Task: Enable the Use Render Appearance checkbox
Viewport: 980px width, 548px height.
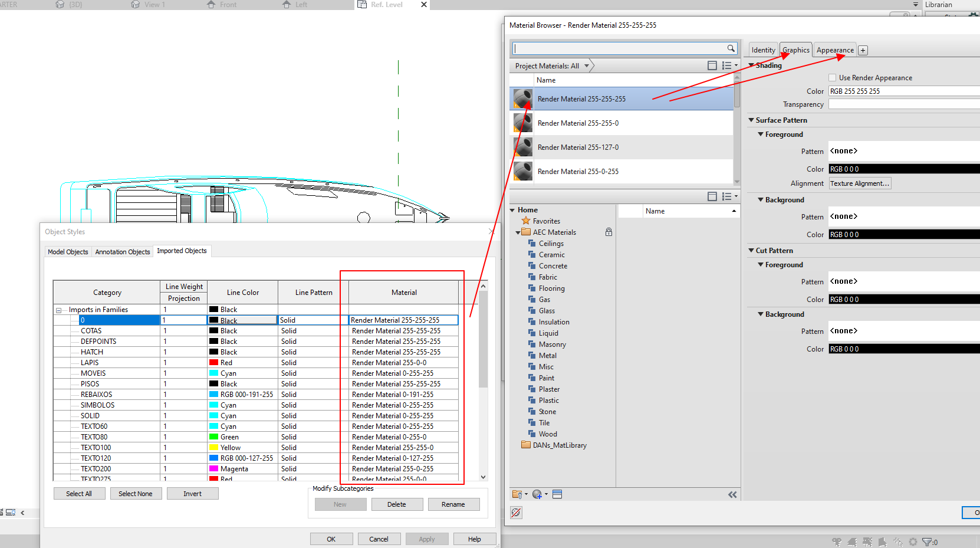Action: 832,77
